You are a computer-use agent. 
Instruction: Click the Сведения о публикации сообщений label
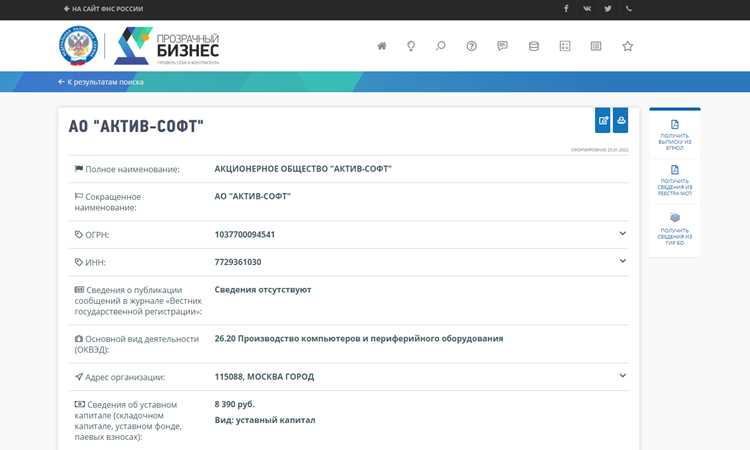[x=138, y=301]
